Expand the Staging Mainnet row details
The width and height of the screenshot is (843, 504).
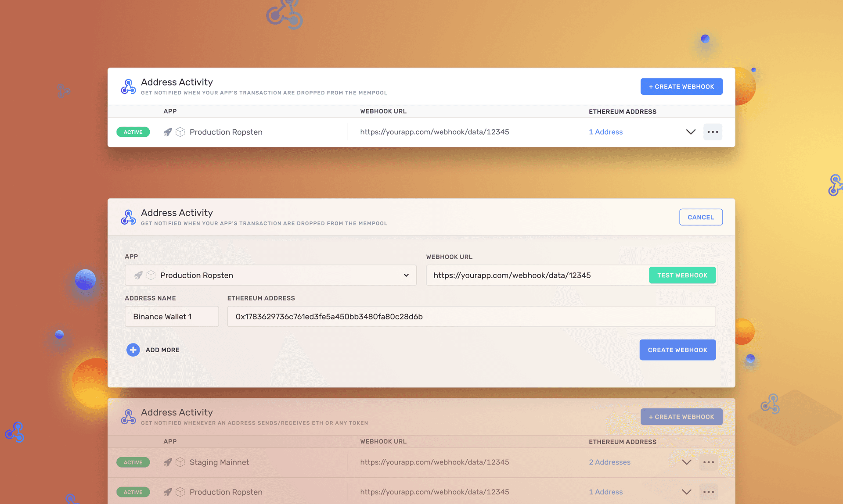click(x=686, y=462)
